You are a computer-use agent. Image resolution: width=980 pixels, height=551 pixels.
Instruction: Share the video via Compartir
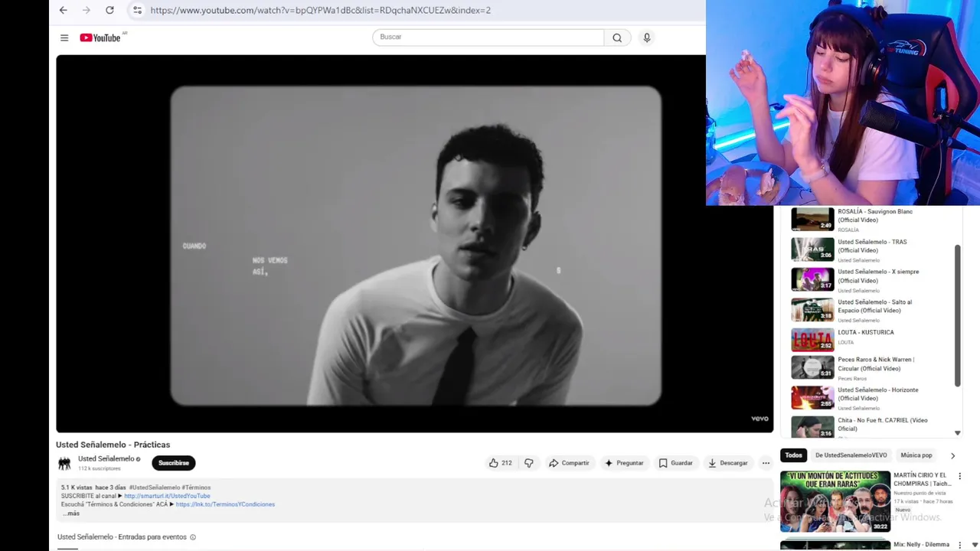(x=569, y=463)
